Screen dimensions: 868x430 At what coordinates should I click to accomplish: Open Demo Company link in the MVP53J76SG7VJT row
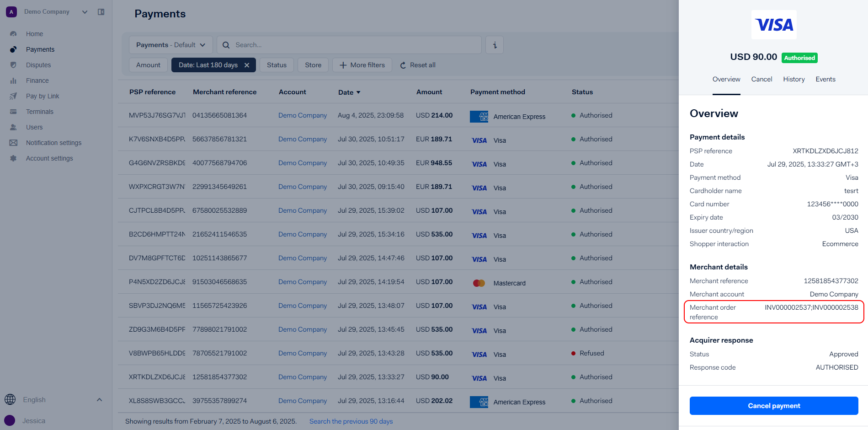tap(303, 115)
